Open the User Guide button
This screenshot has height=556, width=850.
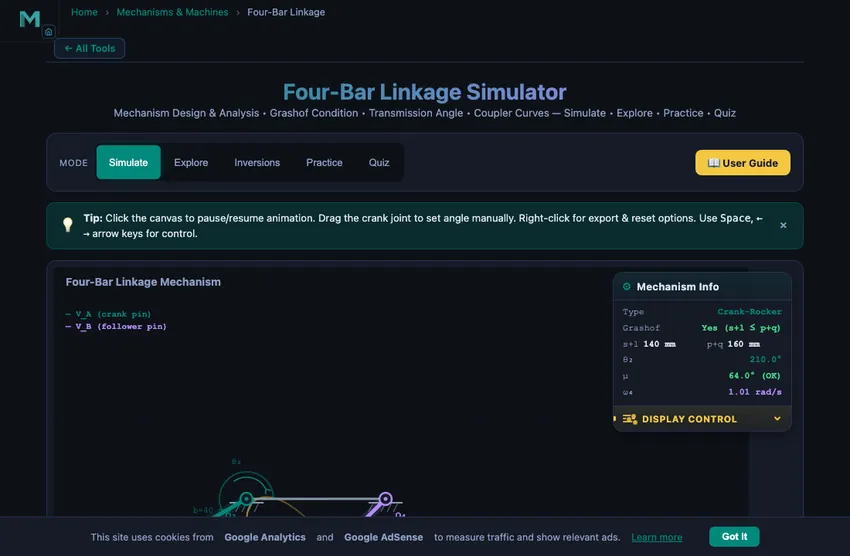point(742,163)
